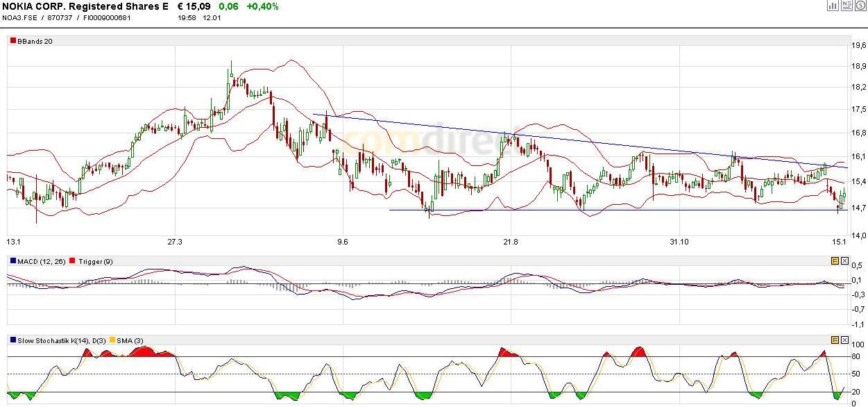
Task: Click the FI0009000681 ISIN code
Action: [x=105, y=17]
